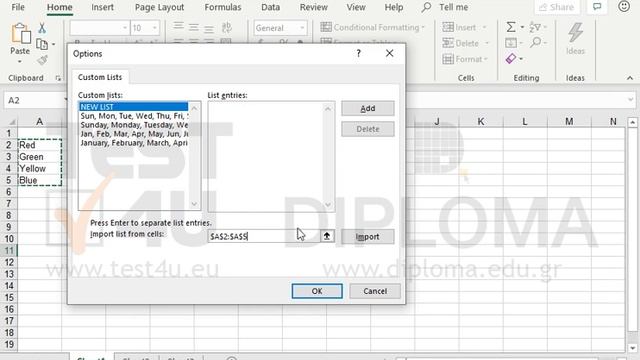Screen dimensions: 640x360
Task: Click the Paste clipboard icon
Action: pyautogui.click(x=20, y=33)
